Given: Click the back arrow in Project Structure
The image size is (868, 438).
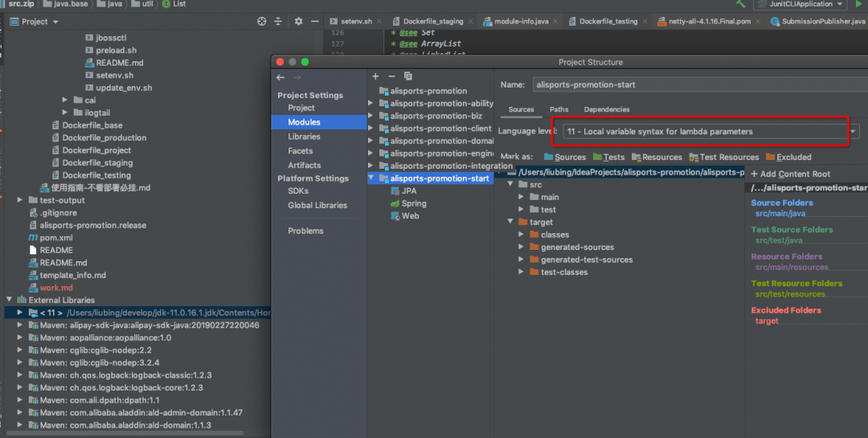Looking at the screenshot, I should 280,77.
